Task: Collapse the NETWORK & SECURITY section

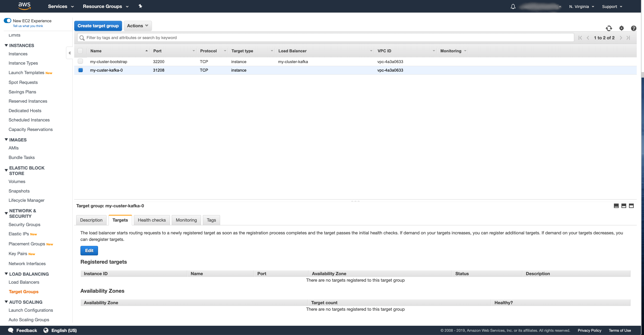Action: 6,213
